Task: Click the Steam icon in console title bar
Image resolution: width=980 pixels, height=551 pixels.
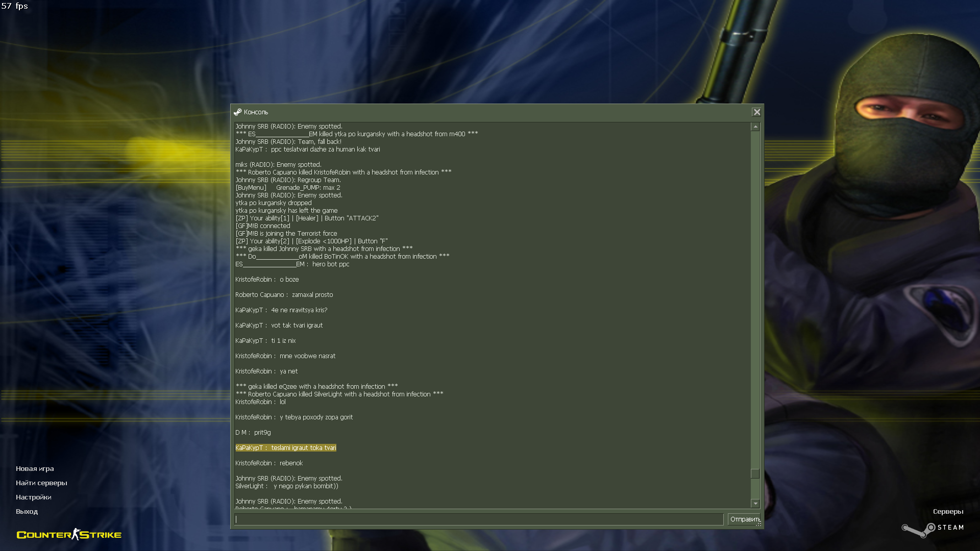Action: [x=237, y=112]
